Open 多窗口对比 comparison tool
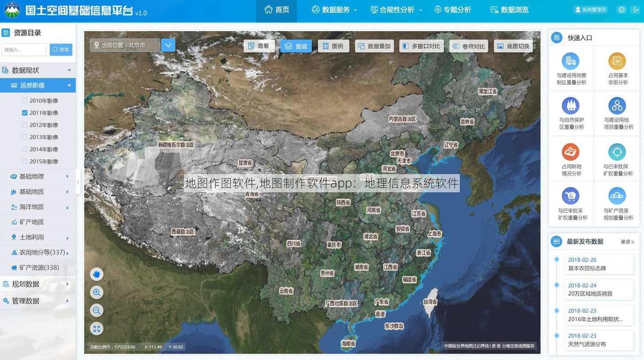 coord(421,46)
